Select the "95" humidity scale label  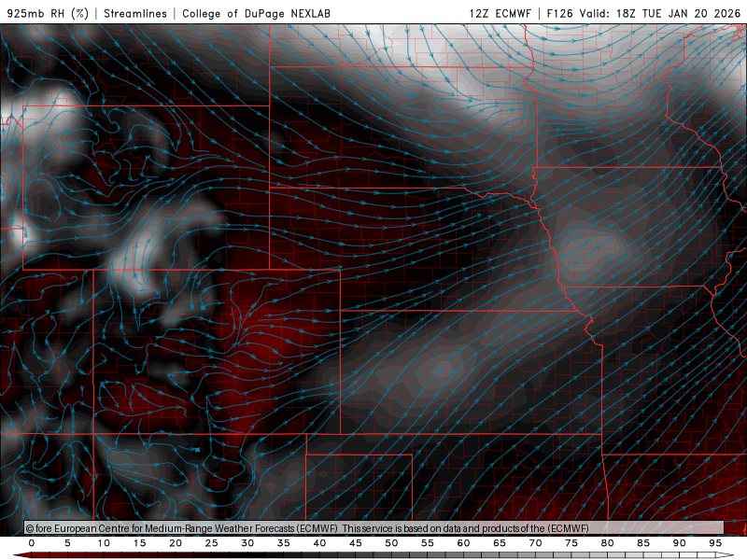(715, 543)
